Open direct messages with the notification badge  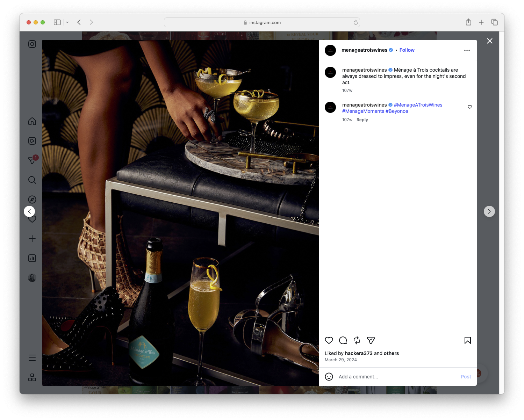[32, 160]
